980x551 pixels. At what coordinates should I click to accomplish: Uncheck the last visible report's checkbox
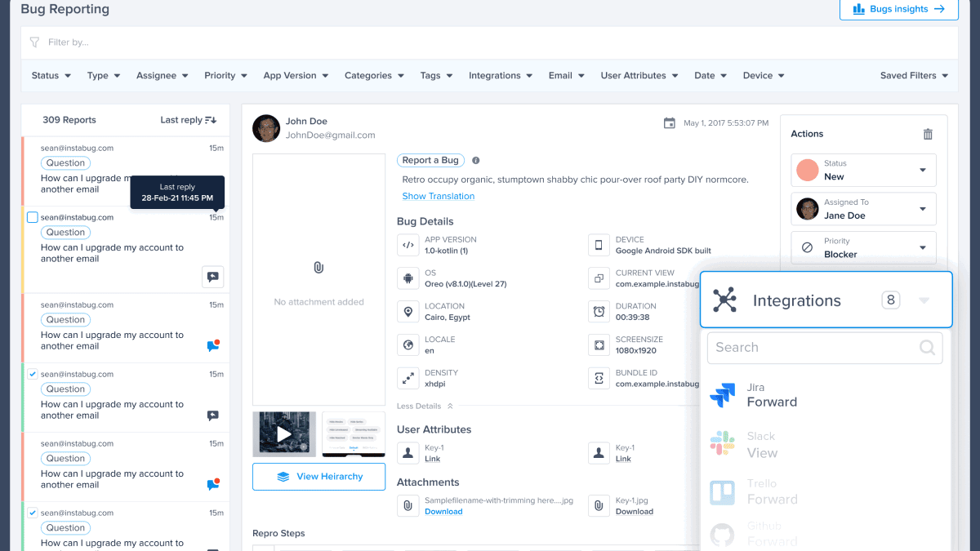pyautogui.click(x=33, y=513)
